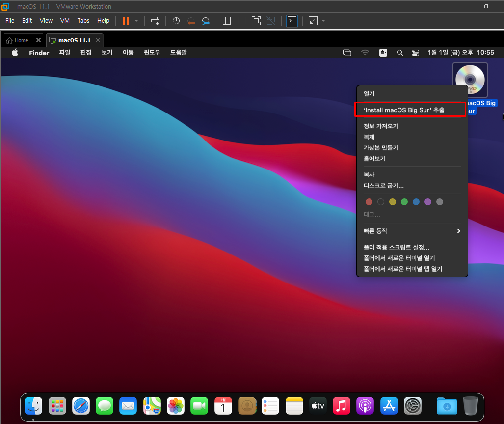Choose 디스크로 굽기...
This screenshot has height=424, width=504.
point(412,186)
